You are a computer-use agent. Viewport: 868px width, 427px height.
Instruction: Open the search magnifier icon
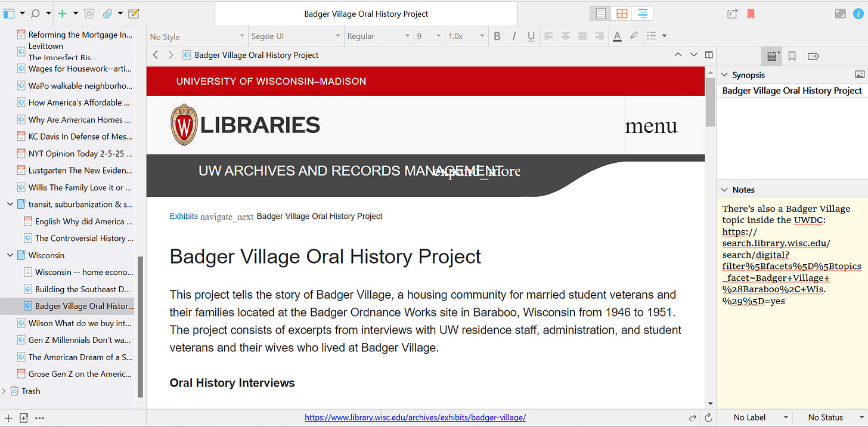35,13
